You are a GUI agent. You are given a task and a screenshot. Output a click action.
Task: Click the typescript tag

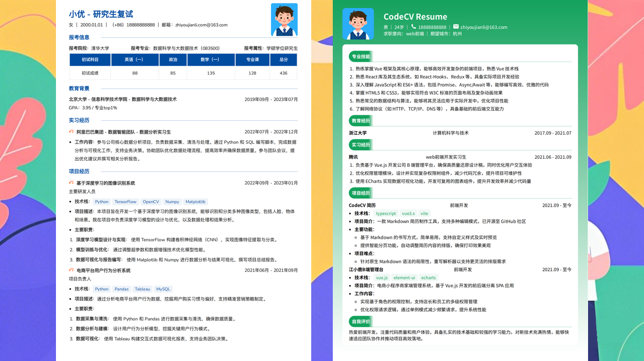pyautogui.click(x=386, y=213)
